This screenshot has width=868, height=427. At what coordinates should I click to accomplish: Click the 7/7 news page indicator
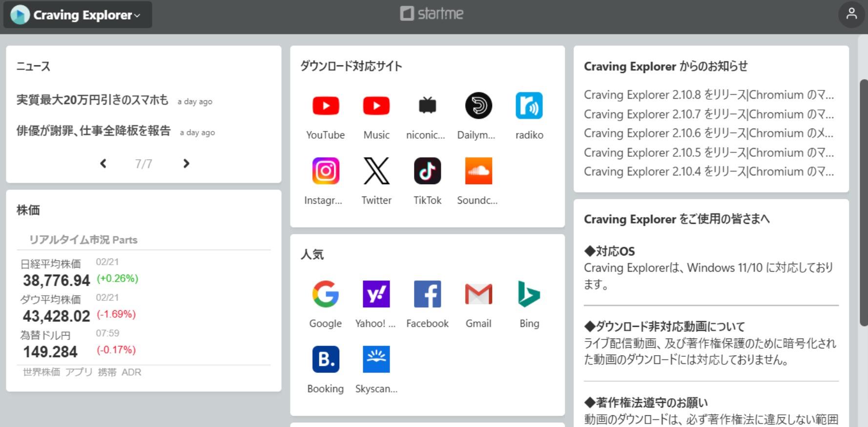(144, 164)
